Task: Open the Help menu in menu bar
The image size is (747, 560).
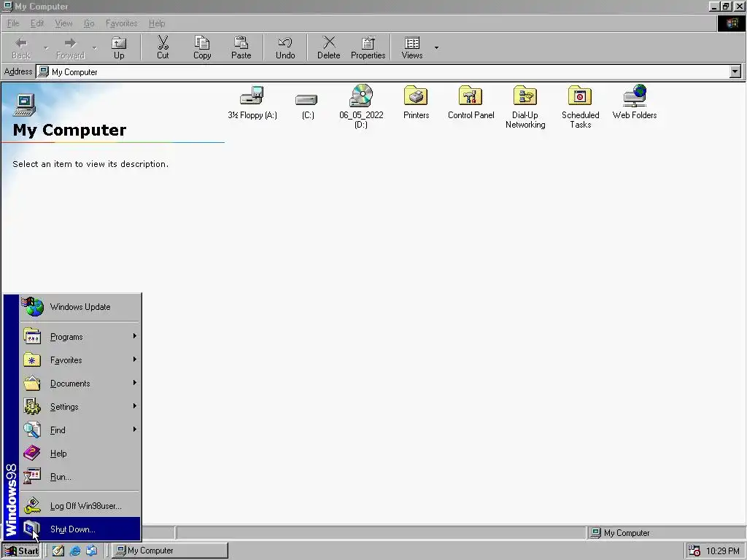Action: pos(156,23)
